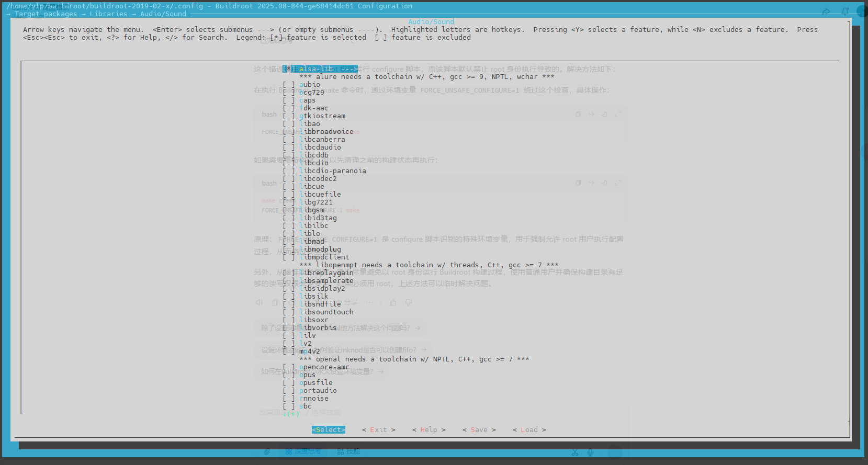Open the 技能 skills button in the chat input
The height and width of the screenshot is (465, 868).
349,451
